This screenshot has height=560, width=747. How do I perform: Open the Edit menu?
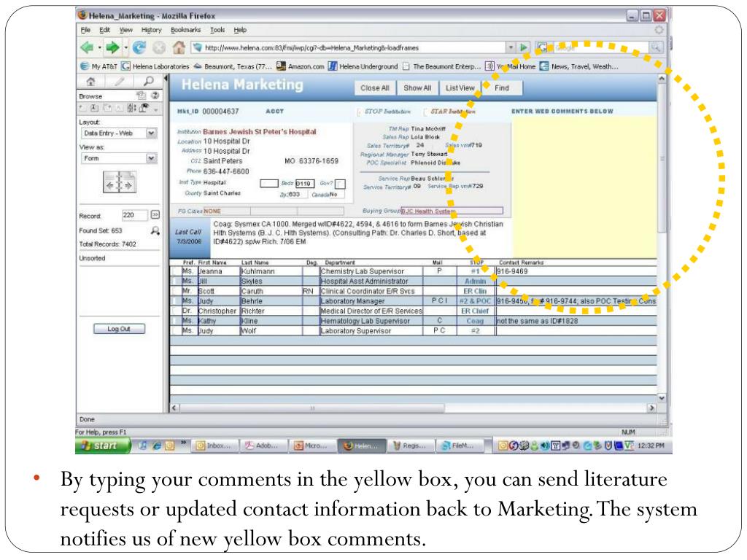105,29
